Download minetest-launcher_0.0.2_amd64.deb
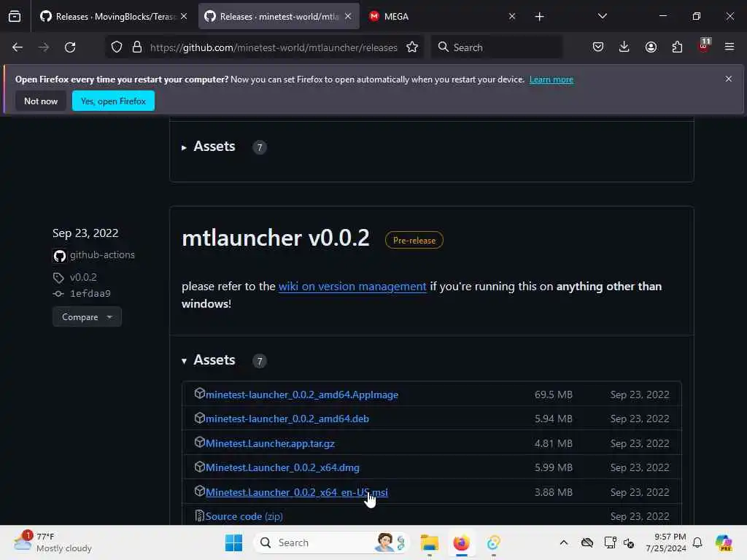 pyautogui.click(x=287, y=419)
